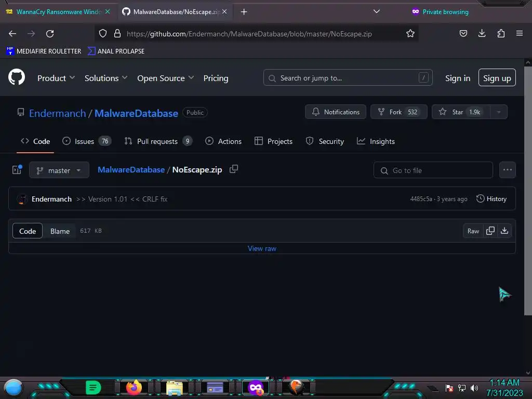List all tabs dropdown arrow
532x399 pixels.
click(x=377, y=11)
